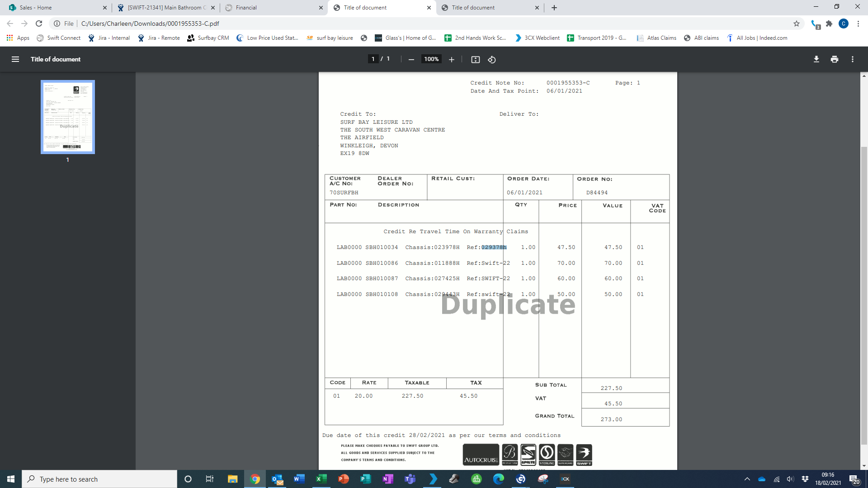Click the page number input field

click(x=373, y=59)
